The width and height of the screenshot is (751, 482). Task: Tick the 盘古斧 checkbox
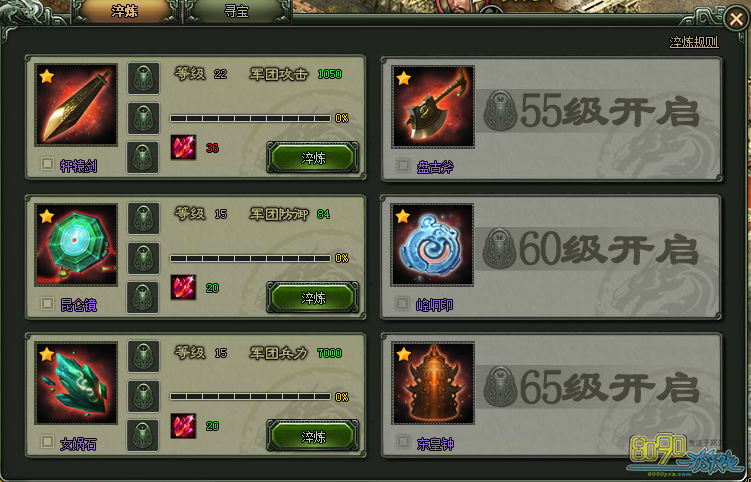coord(403,165)
